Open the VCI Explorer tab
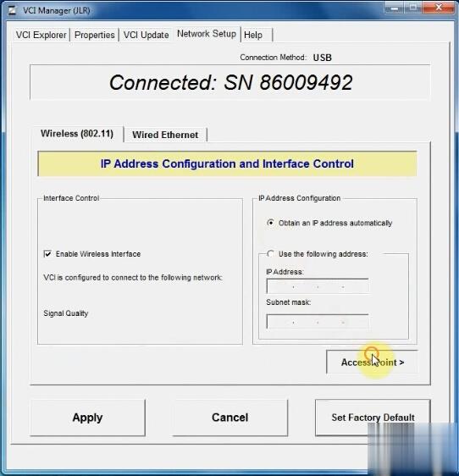459x476 pixels. [41, 35]
